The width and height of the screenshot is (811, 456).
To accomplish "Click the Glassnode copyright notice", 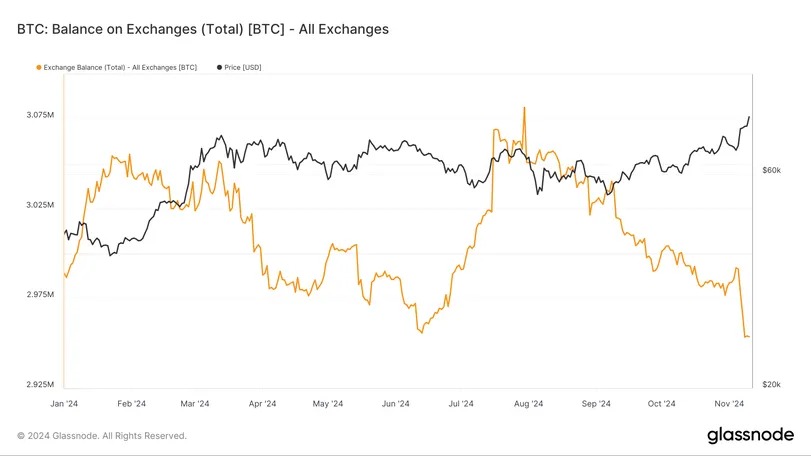I will point(102,436).
